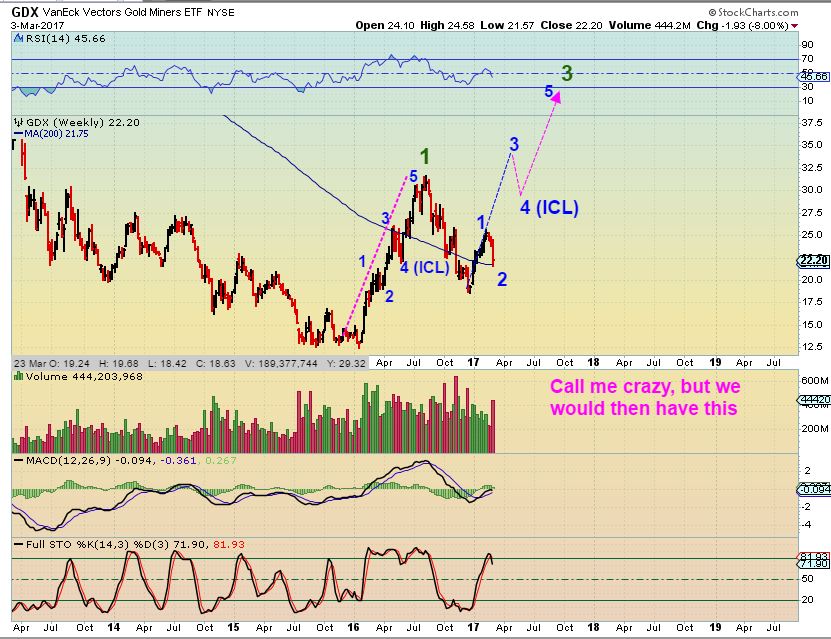Click the magenta arrowhead at projected wave 5
This screenshot has height=639, width=831.
click(555, 96)
